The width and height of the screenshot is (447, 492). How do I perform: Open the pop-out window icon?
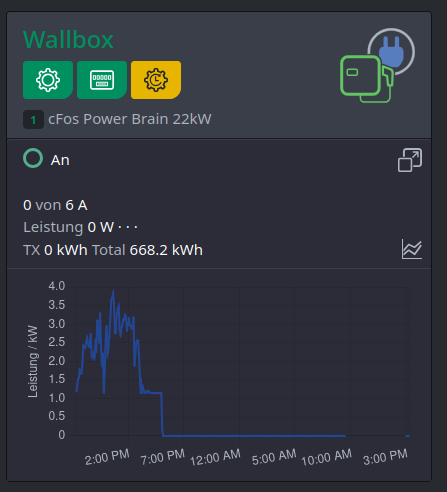pyautogui.click(x=410, y=160)
